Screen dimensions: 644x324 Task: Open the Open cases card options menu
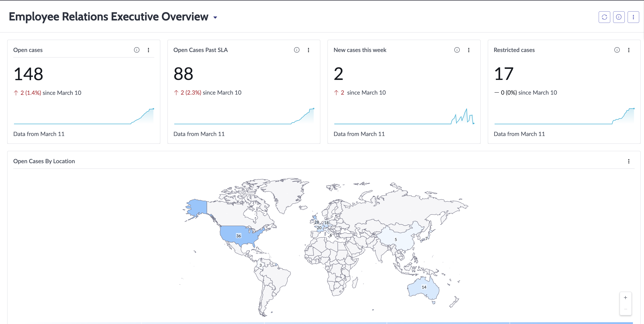148,50
